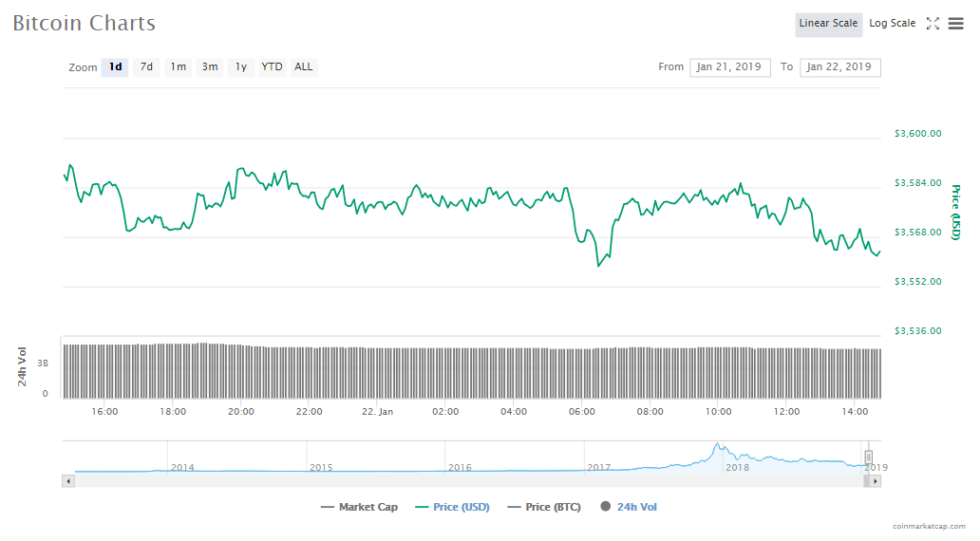
Task: Open the From date field
Action: pyautogui.click(x=729, y=67)
